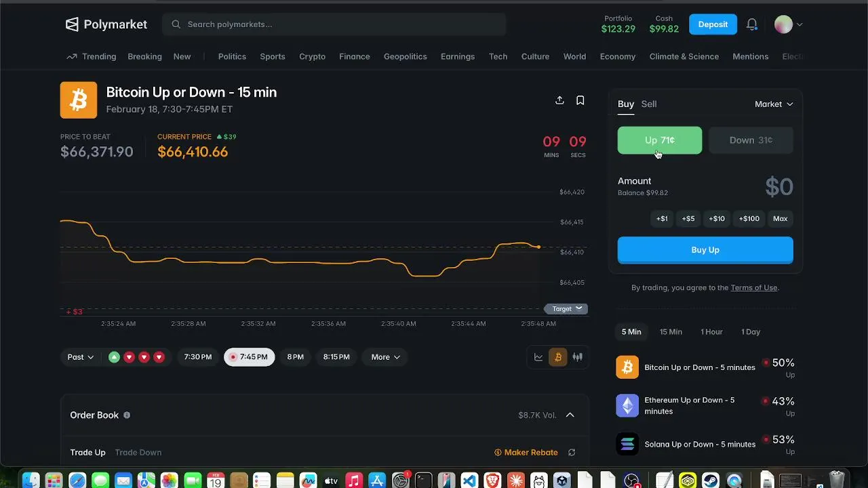Viewport: 868px width, 488px height.
Task: Click the Polymarket logo
Action: [106, 24]
